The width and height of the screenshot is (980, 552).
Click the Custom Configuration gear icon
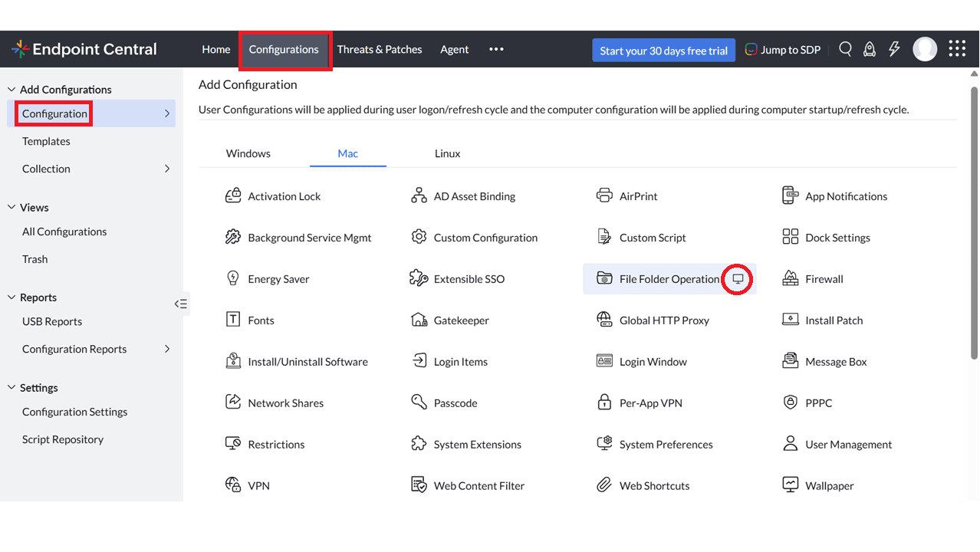point(419,237)
